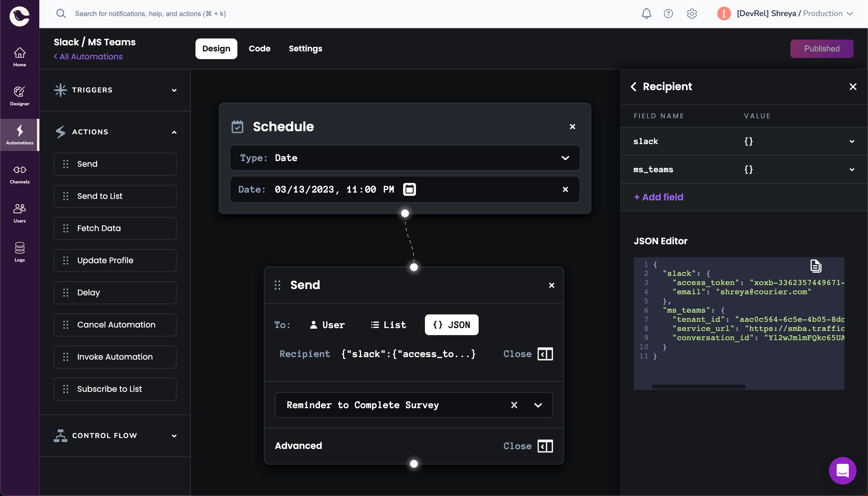Open the chat support bubble
Viewport: 868px width, 496px height.
click(842, 470)
